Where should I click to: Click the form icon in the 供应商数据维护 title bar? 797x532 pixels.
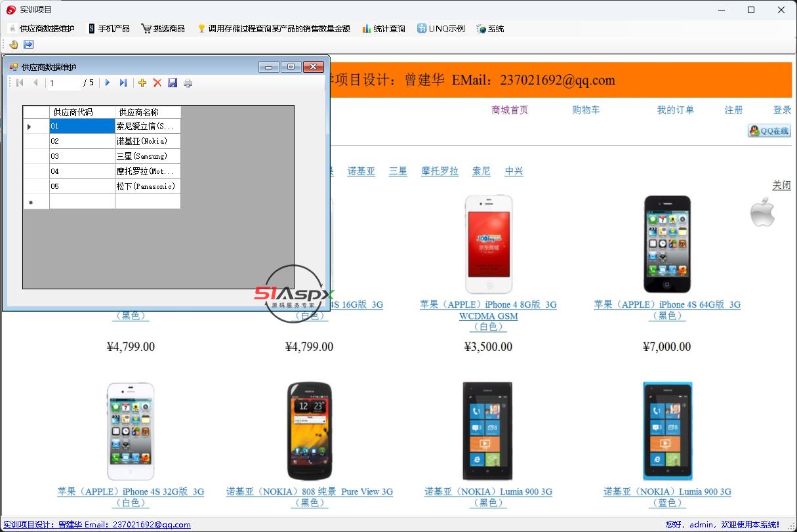tap(14, 67)
